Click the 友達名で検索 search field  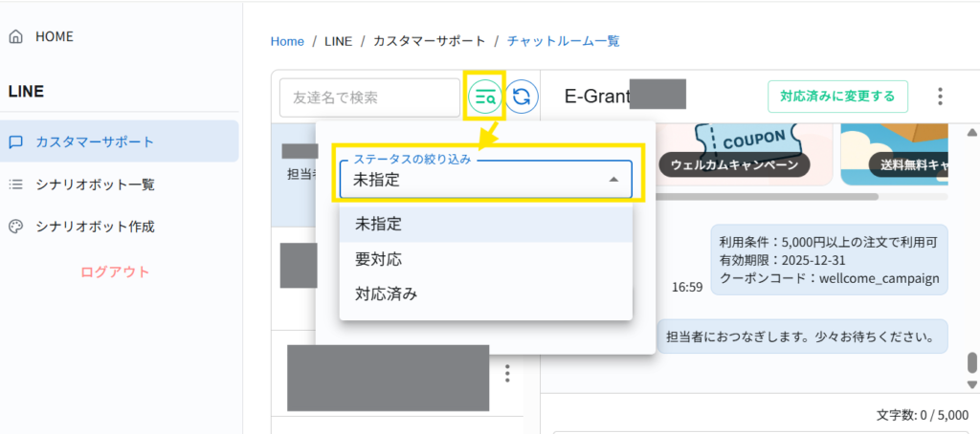369,98
